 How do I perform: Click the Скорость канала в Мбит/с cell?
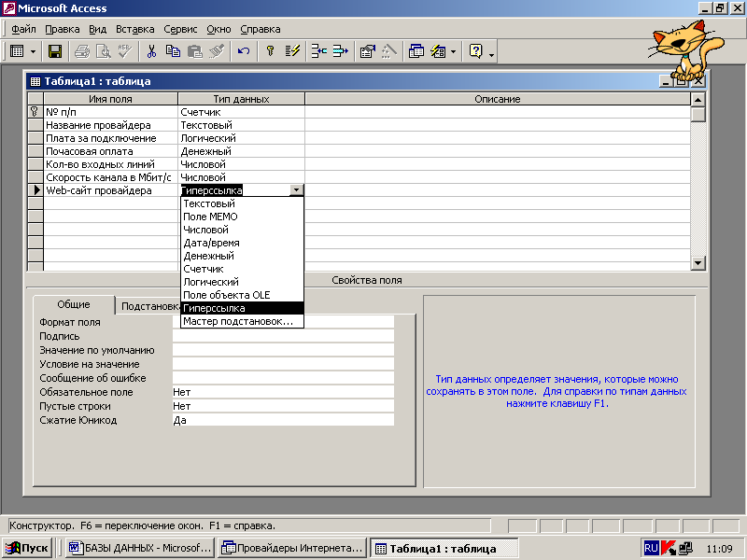[x=110, y=177]
